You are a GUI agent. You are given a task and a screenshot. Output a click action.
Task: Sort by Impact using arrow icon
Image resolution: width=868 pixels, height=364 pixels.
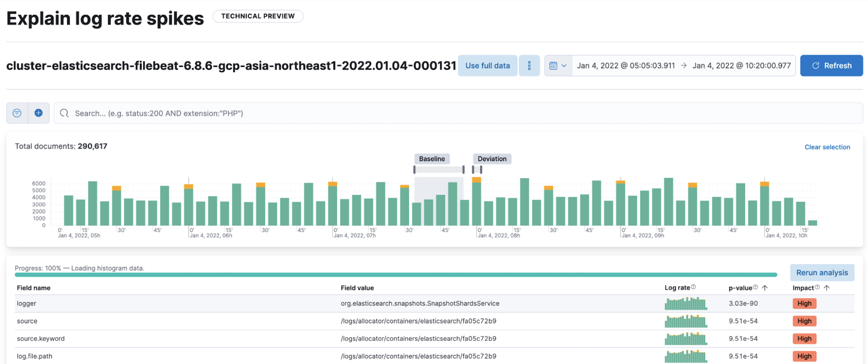pos(826,288)
